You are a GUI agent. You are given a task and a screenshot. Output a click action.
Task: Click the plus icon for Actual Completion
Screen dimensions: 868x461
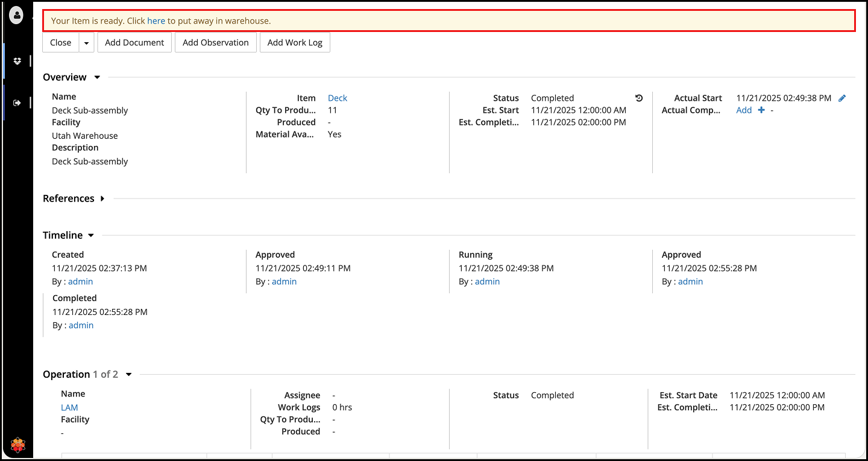[761, 110]
